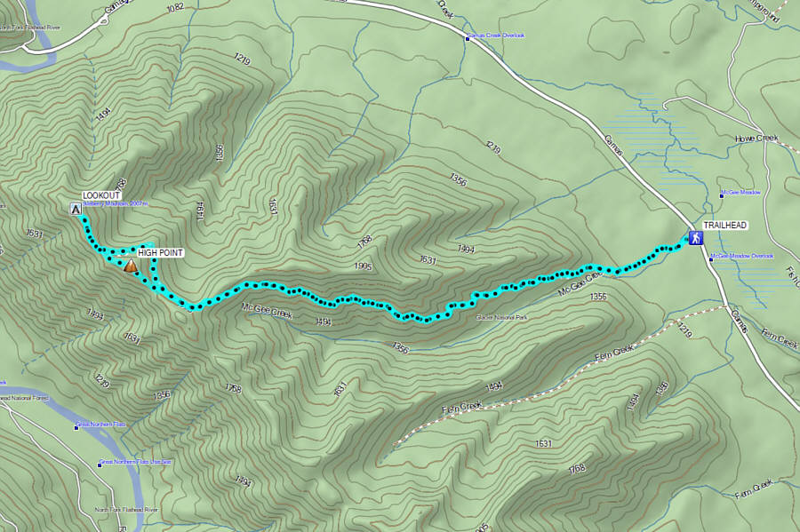Click the Huckleberry Mountain 2007m label
This screenshot has width=800, height=532.
[x=116, y=204]
